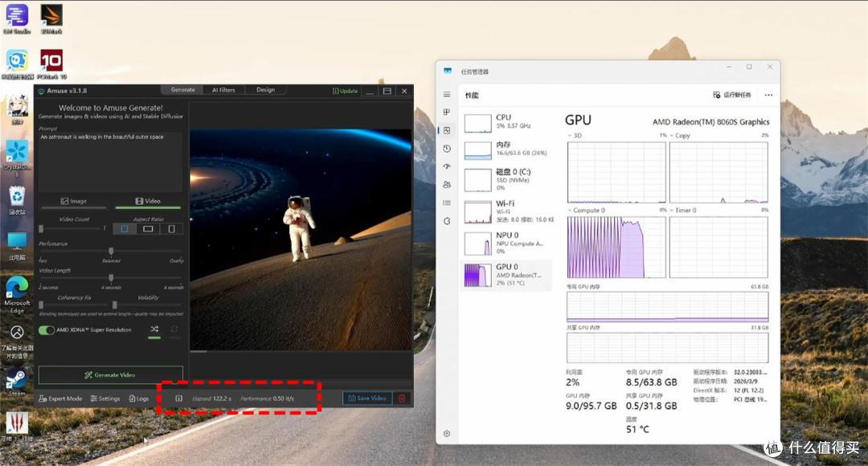Select Performance page icon in Task Manager sidebar

coord(447,131)
